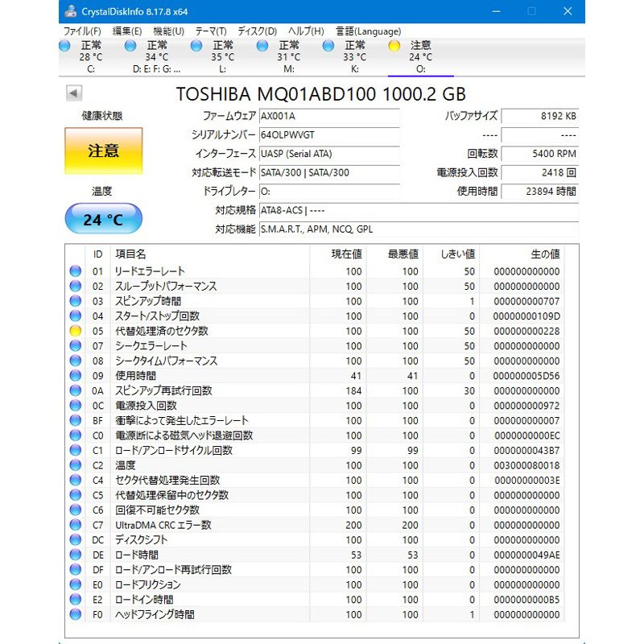Click the ID column header
Viewport: 644px width, 644px height.
click(97, 254)
